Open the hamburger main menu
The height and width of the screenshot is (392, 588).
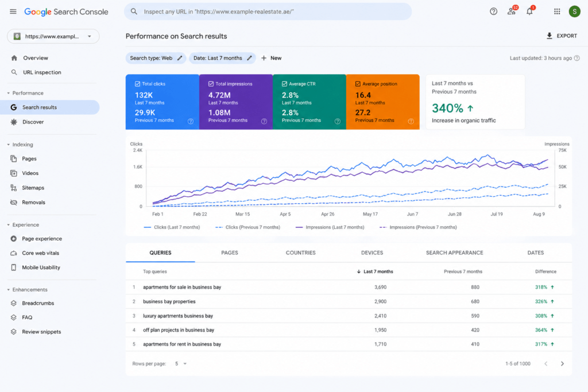pyautogui.click(x=13, y=11)
